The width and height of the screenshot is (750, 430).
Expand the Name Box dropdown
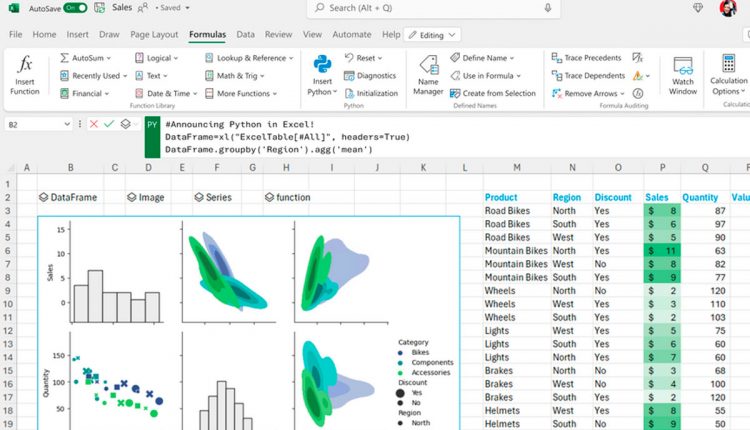(x=67, y=124)
